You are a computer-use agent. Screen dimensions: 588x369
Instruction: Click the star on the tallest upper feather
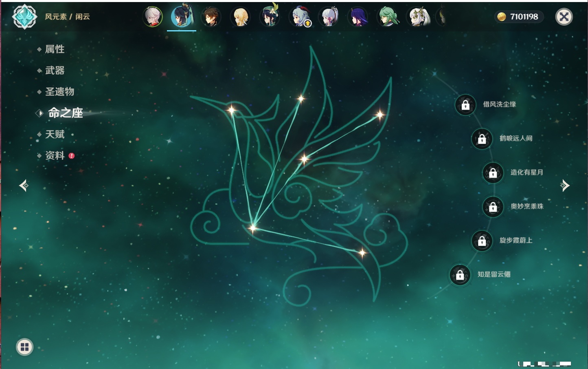tap(301, 98)
